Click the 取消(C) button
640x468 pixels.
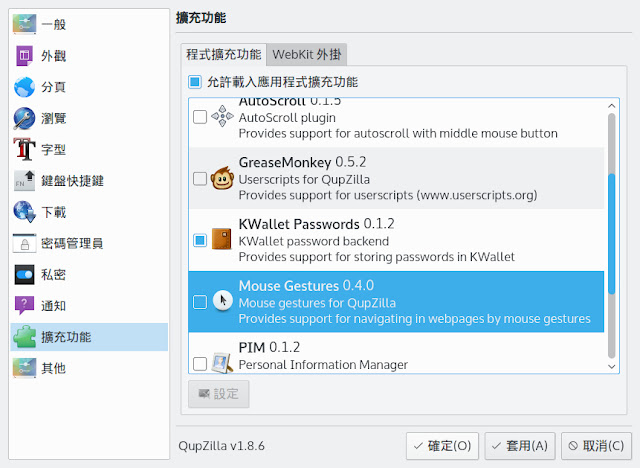[596, 444]
